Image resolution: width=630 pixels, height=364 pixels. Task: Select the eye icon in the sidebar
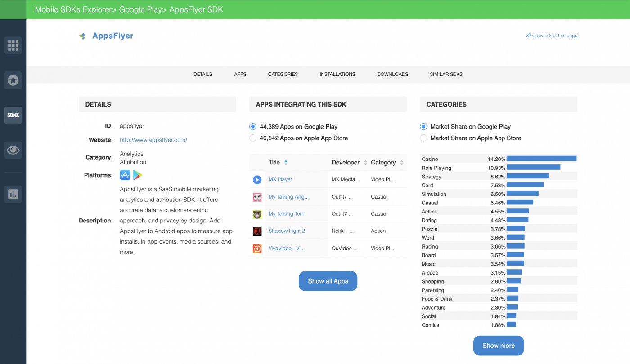pyautogui.click(x=13, y=150)
